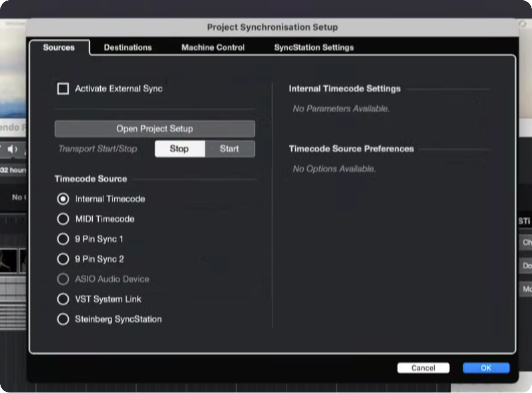Select the Internal Timecode radio button
The height and width of the screenshot is (393, 532).
point(63,199)
